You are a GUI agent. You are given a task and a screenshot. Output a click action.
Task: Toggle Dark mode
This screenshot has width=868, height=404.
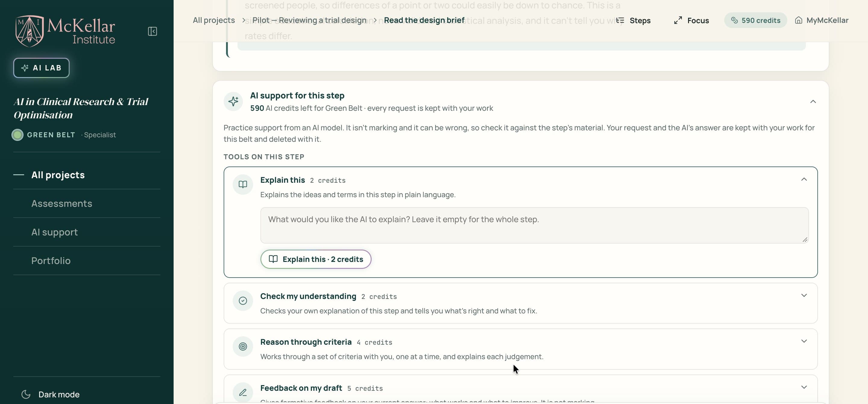(x=51, y=394)
